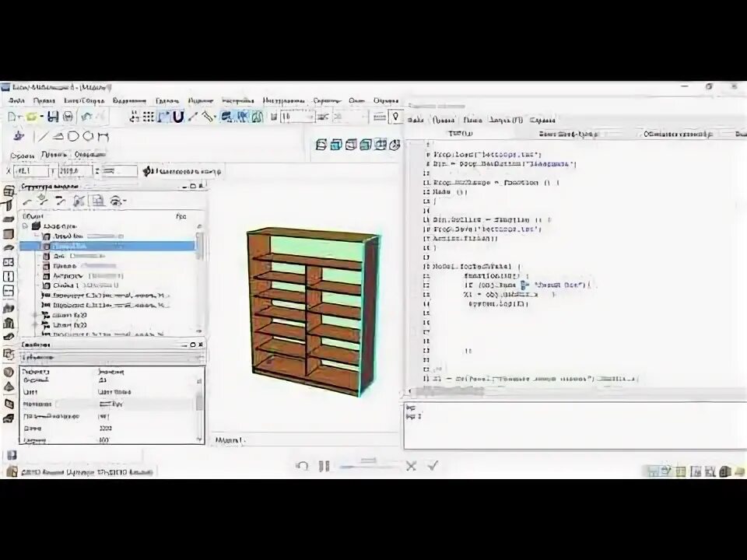Click the properties list vertical scrollbar
The image size is (747, 560).
click(199, 409)
